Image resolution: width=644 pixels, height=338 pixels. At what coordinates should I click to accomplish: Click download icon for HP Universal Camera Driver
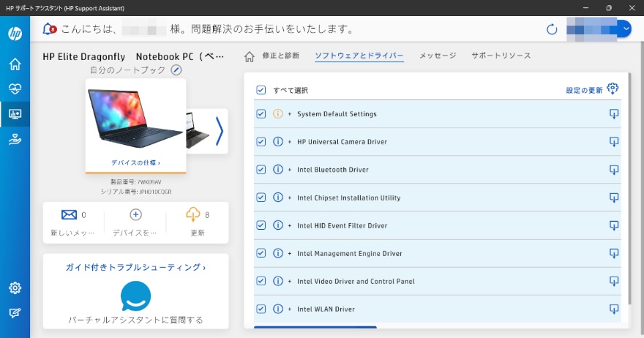coord(613,142)
